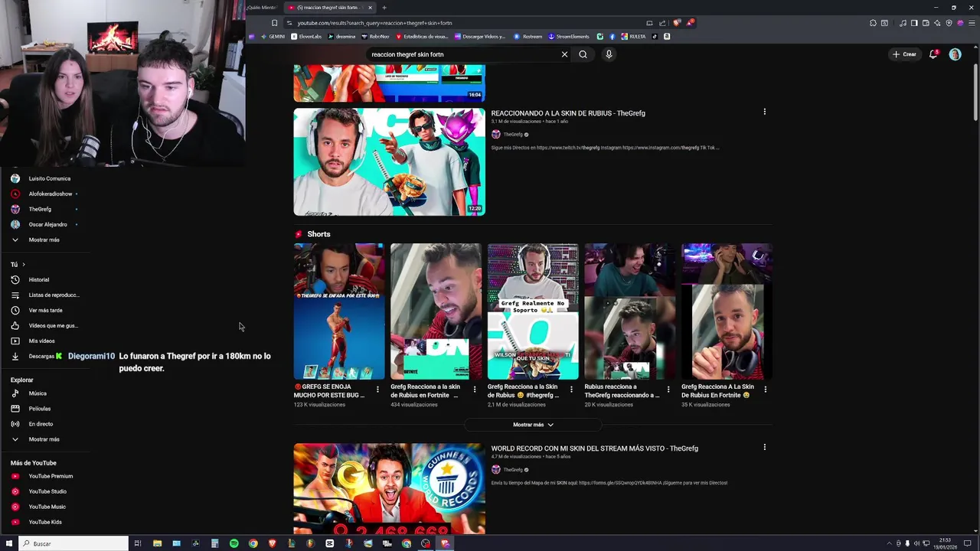The image size is (980, 551).
Task: Open more options for REACCIONANDO A LA SKIN DE RUBIUS
Action: [x=764, y=112]
